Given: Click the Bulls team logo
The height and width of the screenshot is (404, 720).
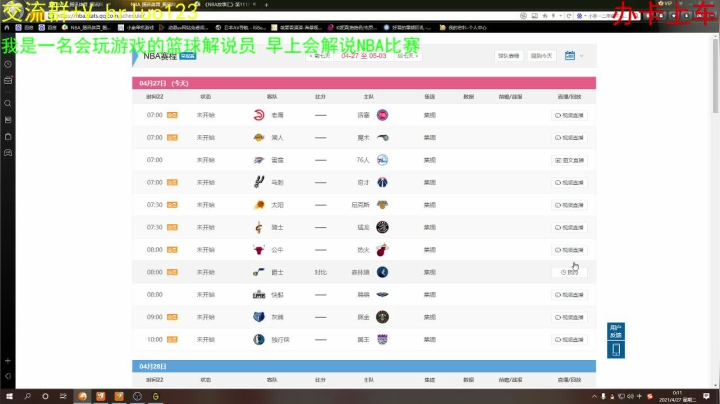Looking at the screenshot, I should pyautogui.click(x=259, y=250).
